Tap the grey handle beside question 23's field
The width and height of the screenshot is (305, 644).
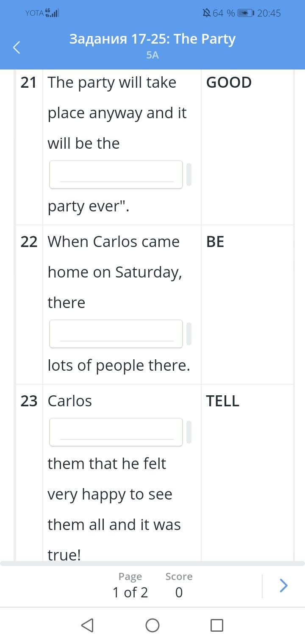coord(189,432)
